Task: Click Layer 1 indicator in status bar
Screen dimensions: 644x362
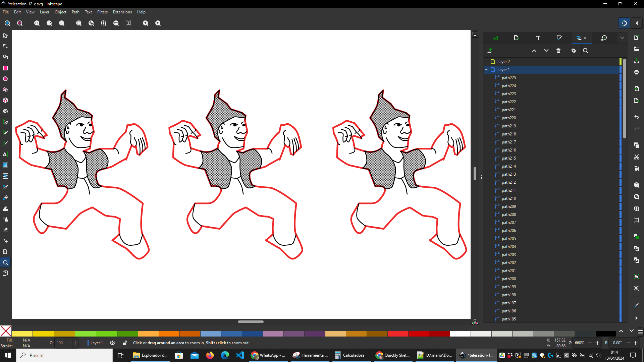Action: (x=97, y=343)
